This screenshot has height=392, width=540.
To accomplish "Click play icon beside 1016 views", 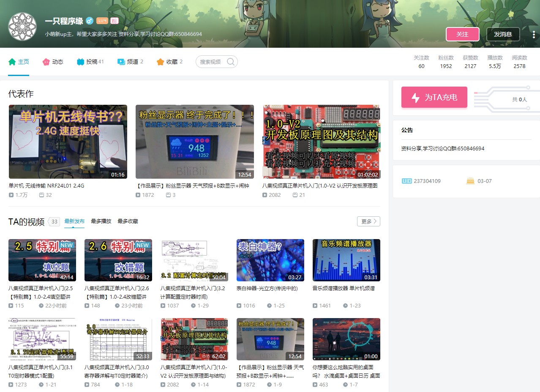I will [239, 305].
